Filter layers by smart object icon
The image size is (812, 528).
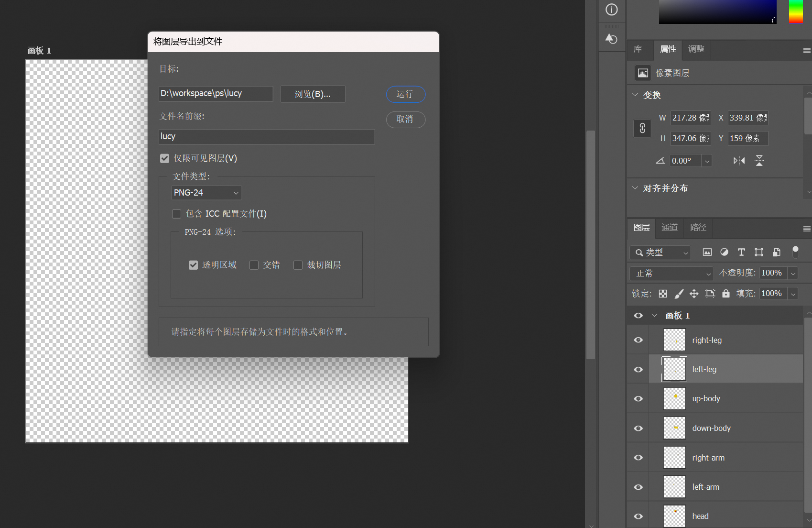(x=776, y=252)
